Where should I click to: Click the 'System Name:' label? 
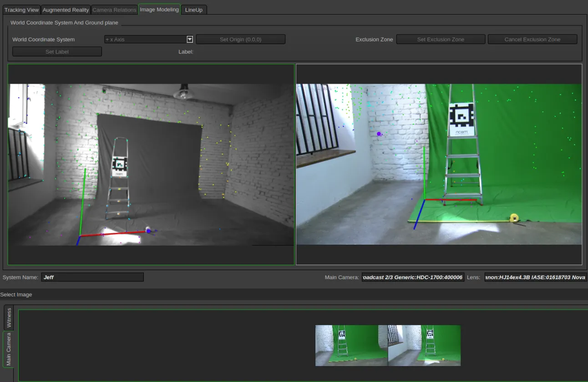click(x=20, y=277)
